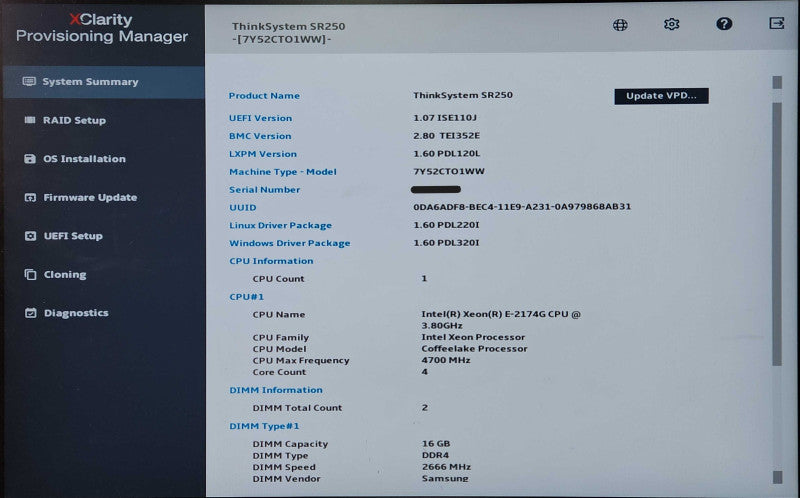Click the UEFI Setup sidebar icon
Image resolution: width=800 pixels, height=498 pixels.
click(x=31, y=236)
